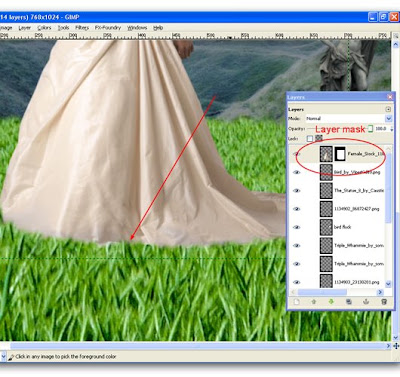Open the Layers tab configuration menu button

(x=388, y=109)
